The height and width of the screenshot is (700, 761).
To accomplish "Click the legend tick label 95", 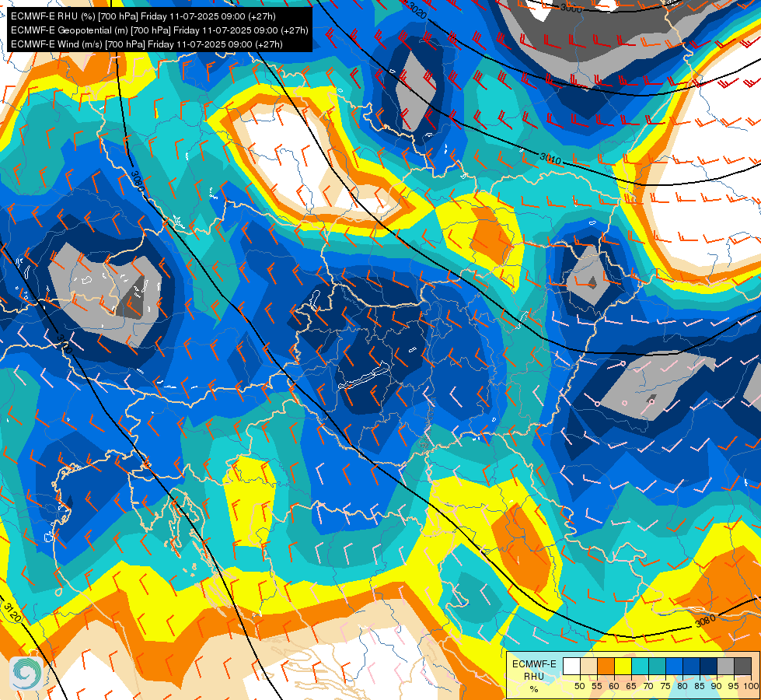I will (x=733, y=686).
